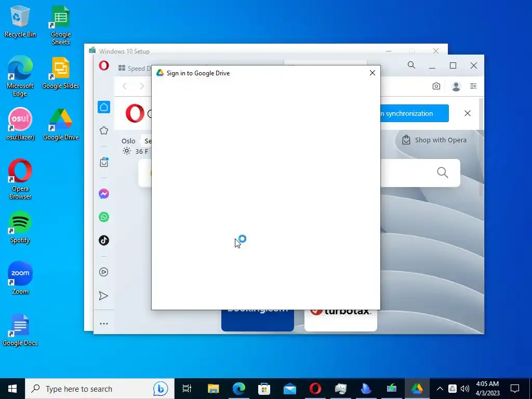
Task: Click search magnifier in Opera speed dial
Action: point(443,172)
